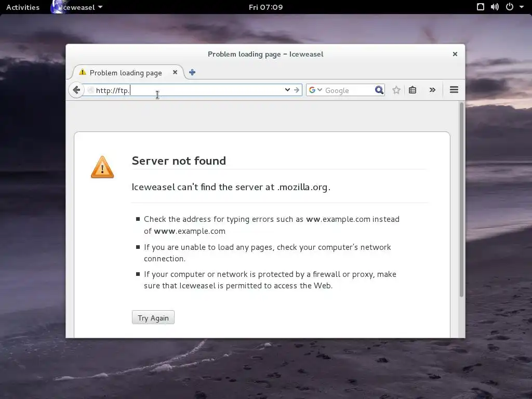
Task: Click the Try Again button
Action: point(153,317)
